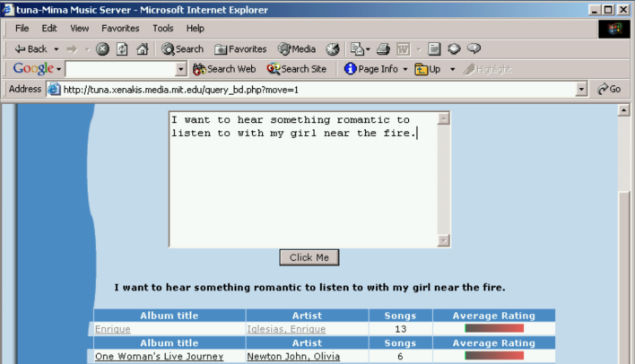Expand the Back button history arrow
This screenshot has width=635, height=364.
[x=56, y=49]
